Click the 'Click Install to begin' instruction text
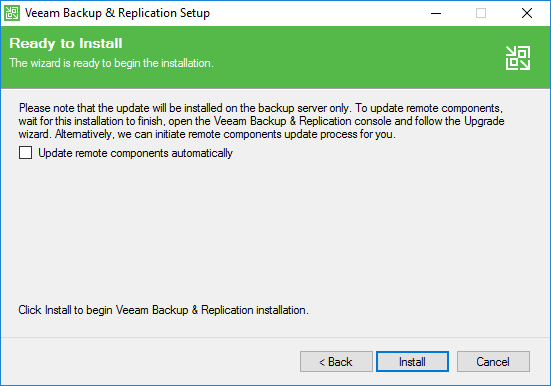 (x=163, y=310)
